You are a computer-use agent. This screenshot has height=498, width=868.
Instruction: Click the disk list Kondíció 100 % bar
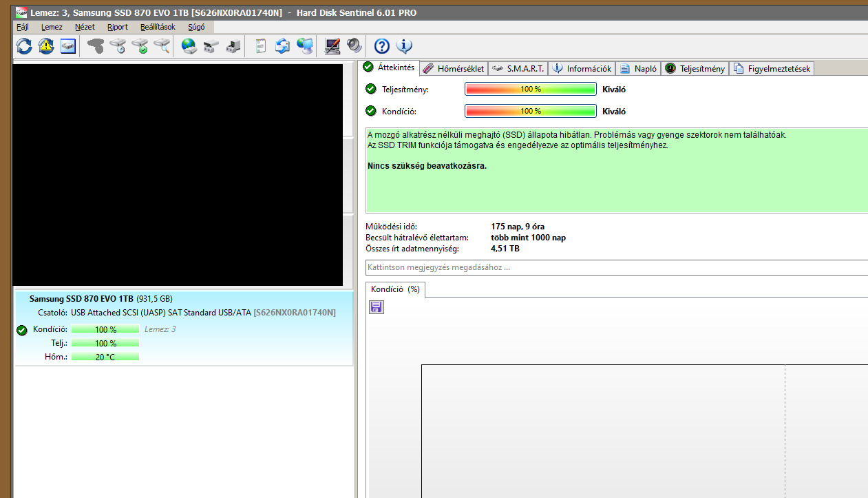[105, 329]
